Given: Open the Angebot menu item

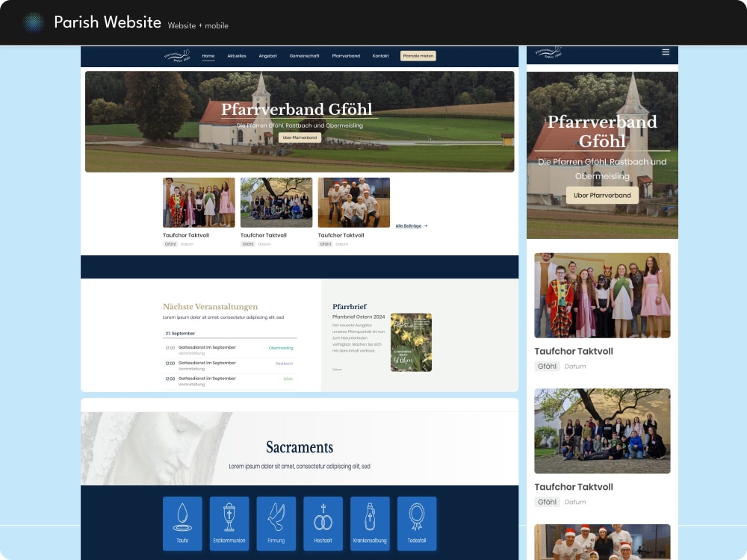Looking at the screenshot, I should (267, 56).
